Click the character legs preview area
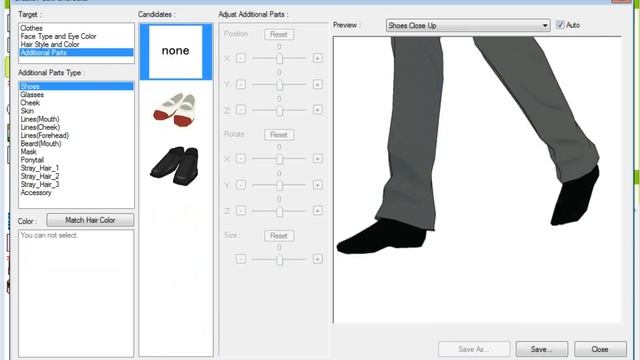The width and height of the screenshot is (640, 360). (477, 180)
